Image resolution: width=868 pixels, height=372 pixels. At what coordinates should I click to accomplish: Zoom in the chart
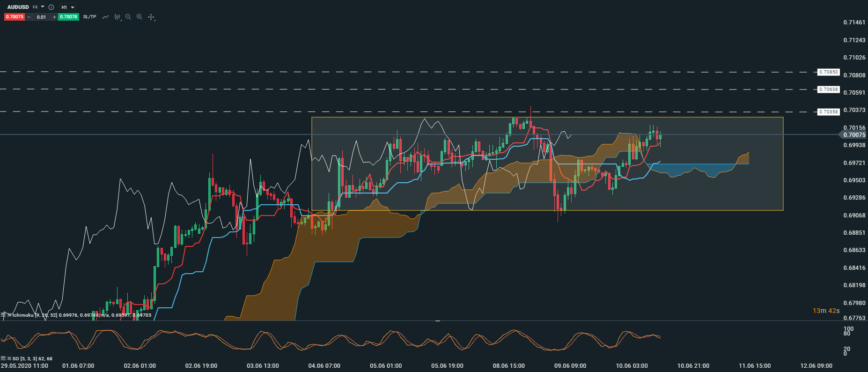140,17
